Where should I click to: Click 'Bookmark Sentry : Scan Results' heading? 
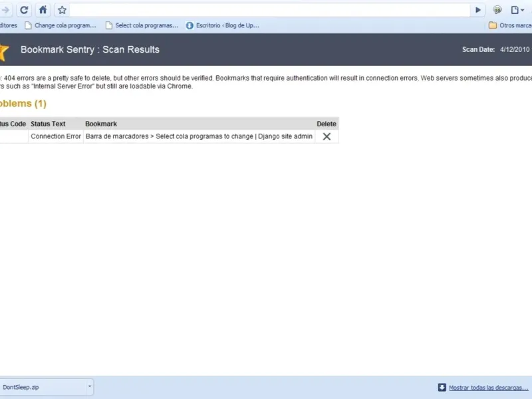tap(90, 49)
